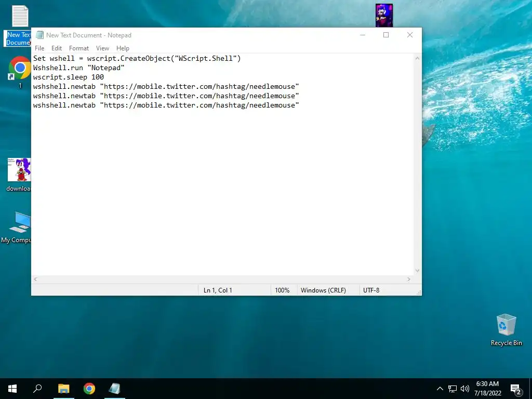This screenshot has height=399, width=532.
Task: Maximize the Notepad window
Action: tap(386, 35)
